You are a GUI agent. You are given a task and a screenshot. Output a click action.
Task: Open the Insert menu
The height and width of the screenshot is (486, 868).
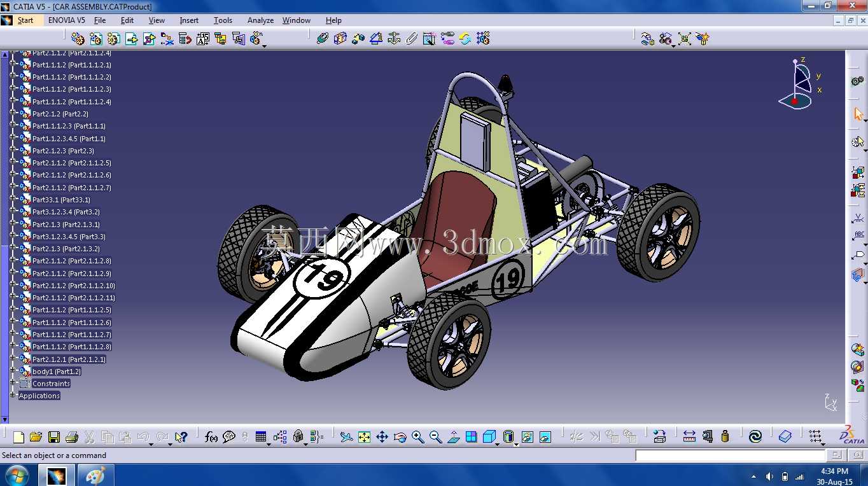click(189, 20)
